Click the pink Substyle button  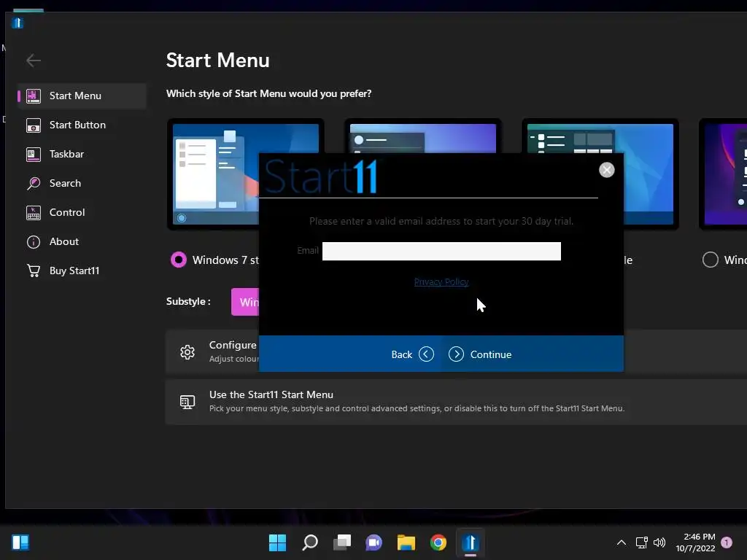[245, 302]
